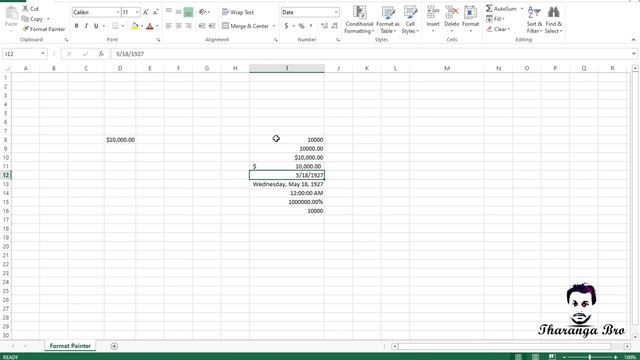
Task: Open Number dialog launcher
Action: point(338,40)
